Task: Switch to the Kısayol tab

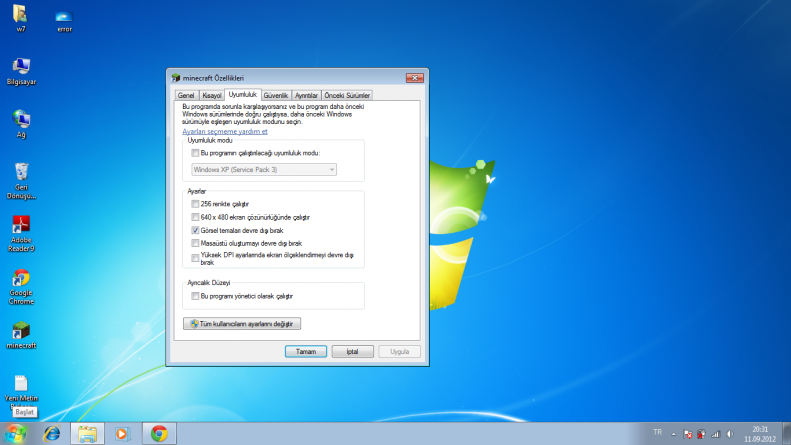Action: (x=211, y=95)
